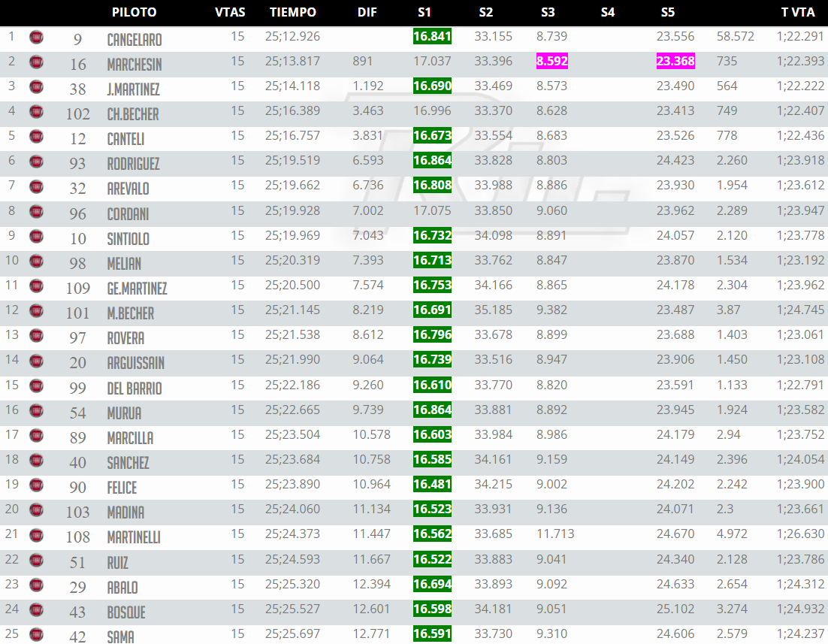Click the brand logo in M.Becher's row
Image resolution: width=828 pixels, height=644 pixels.
[36, 310]
